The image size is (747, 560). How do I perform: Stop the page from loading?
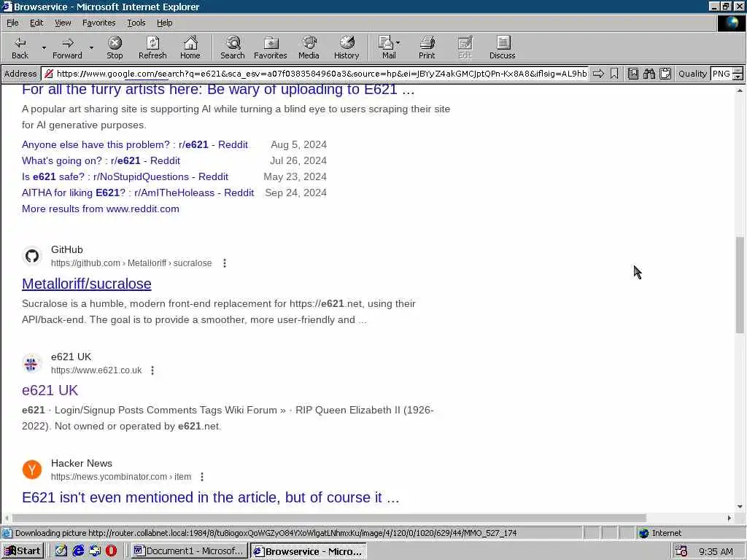point(115,47)
